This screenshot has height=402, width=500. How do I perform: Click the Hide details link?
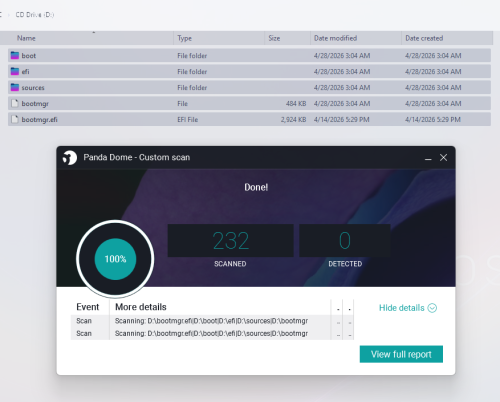click(402, 308)
